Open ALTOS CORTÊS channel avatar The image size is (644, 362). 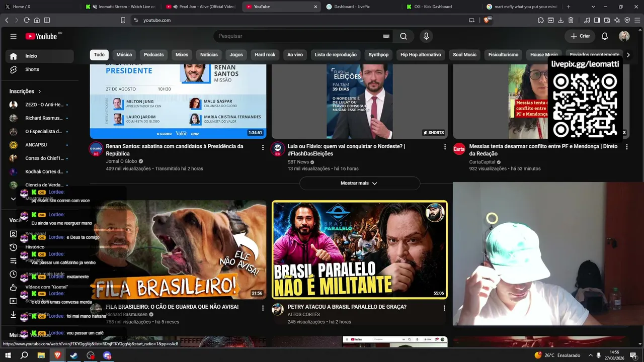pyautogui.click(x=278, y=309)
